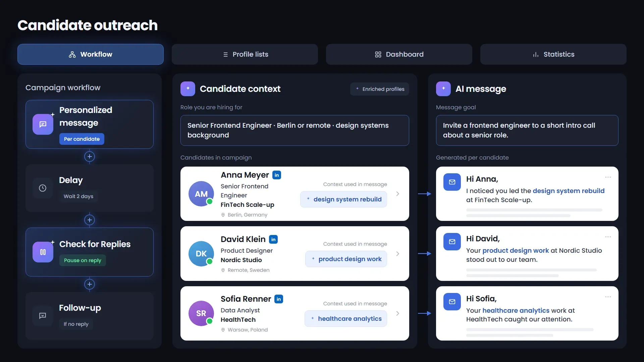Click the Pause on reply badge
Image resolution: width=644 pixels, height=362 pixels.
[83, 260]
